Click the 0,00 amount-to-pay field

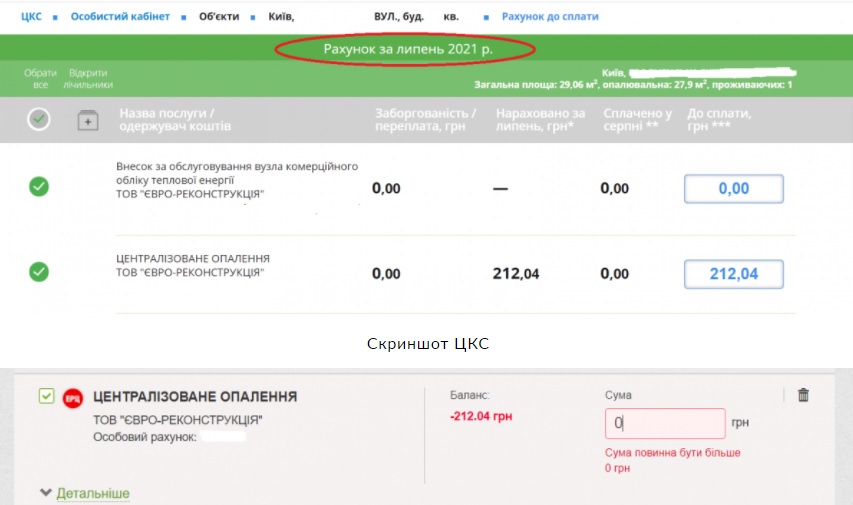(x=733, y=189)
